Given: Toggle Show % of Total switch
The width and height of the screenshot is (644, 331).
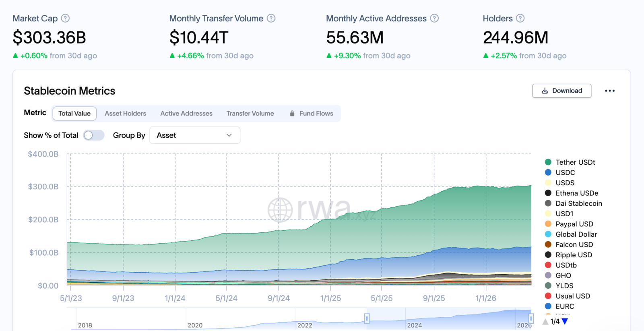Looking at the screenshot, I should tap(93, 135).
